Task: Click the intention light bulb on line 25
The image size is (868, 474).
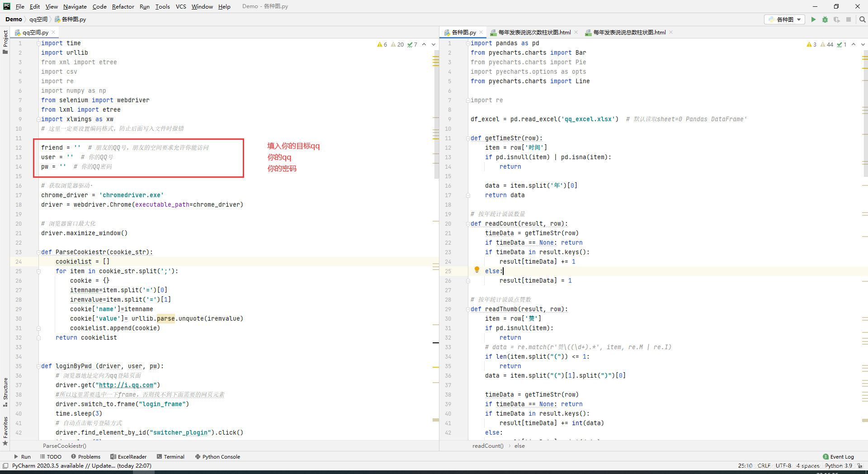Action: coord(476,270)
